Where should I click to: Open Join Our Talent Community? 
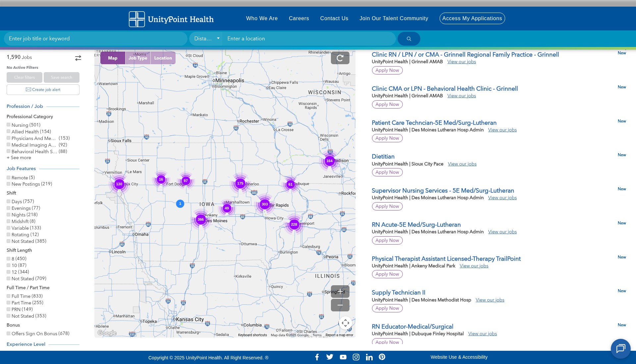(394, 19)
